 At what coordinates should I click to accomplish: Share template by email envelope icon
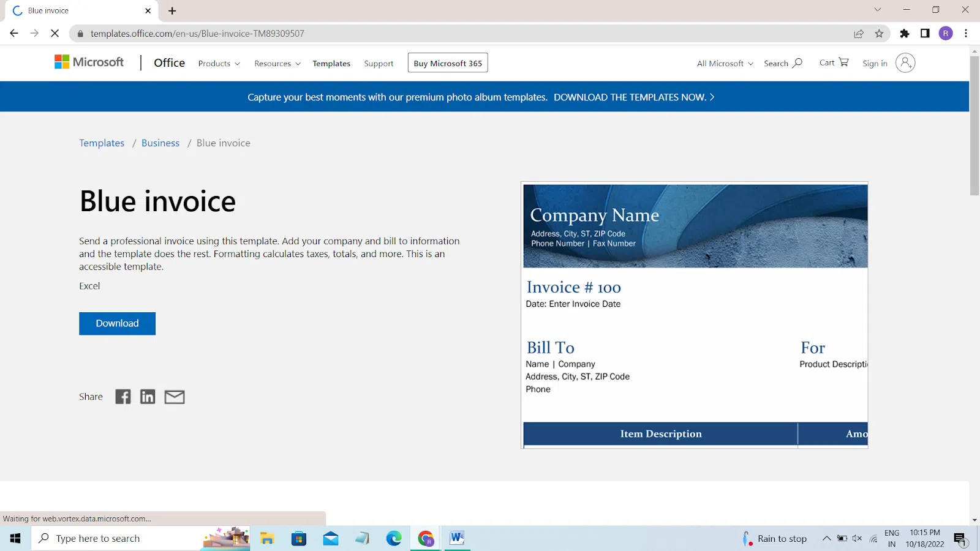(175, 397)
